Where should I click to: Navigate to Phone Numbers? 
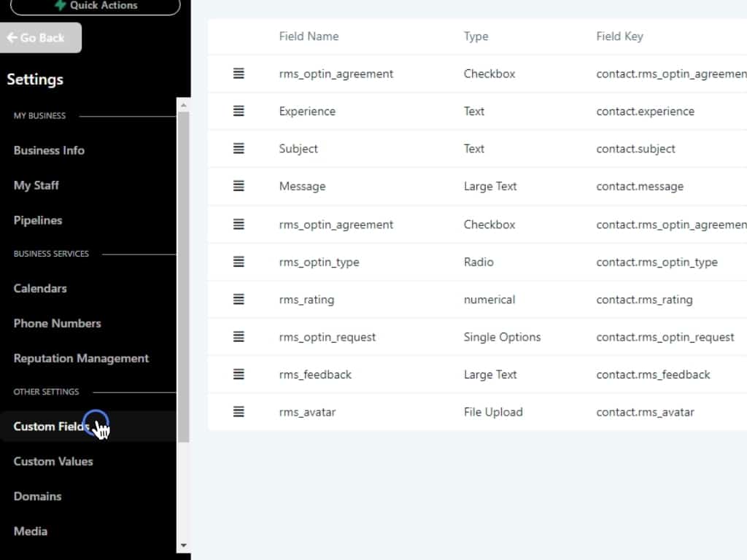click(x=57, y=323)
